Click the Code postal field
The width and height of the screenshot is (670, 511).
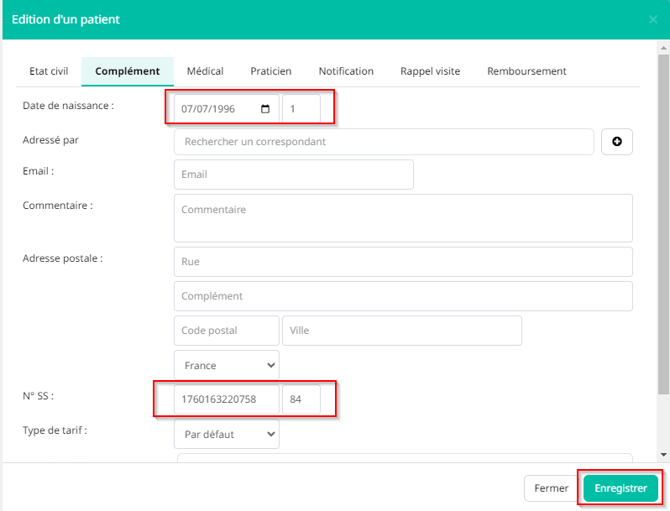226,331
